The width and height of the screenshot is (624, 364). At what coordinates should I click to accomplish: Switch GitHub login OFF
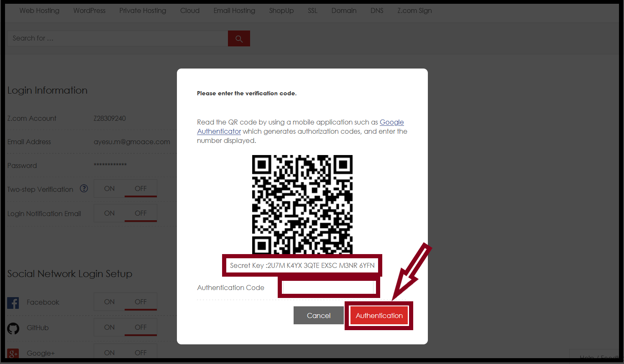(x=141, y=327)
